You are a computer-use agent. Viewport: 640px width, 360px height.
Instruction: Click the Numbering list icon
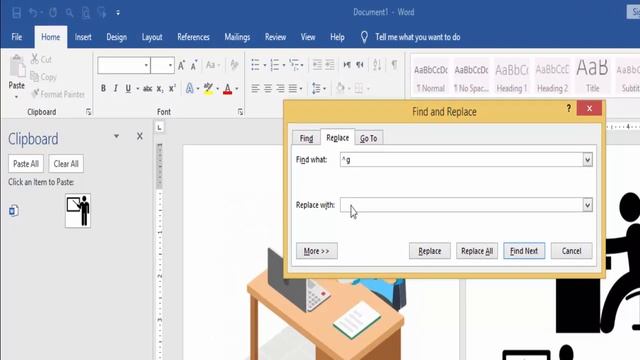275,65
